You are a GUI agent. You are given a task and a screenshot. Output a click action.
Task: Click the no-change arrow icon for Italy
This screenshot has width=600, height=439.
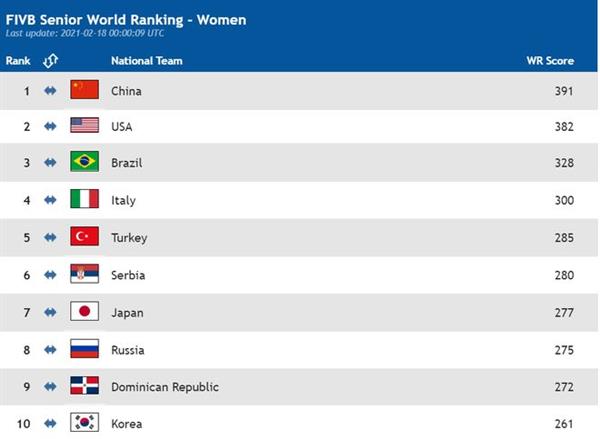(50, 200)
